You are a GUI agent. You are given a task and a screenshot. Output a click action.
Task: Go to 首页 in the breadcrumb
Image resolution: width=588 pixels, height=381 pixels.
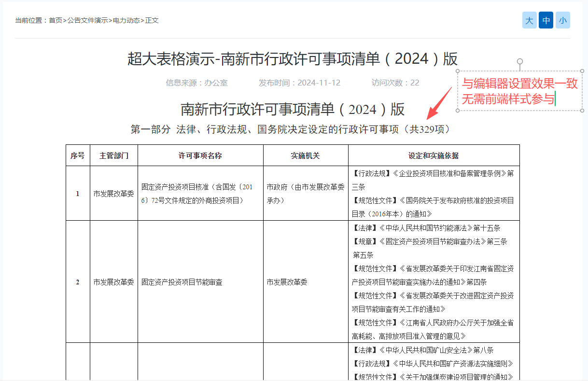tap(56, 20)
